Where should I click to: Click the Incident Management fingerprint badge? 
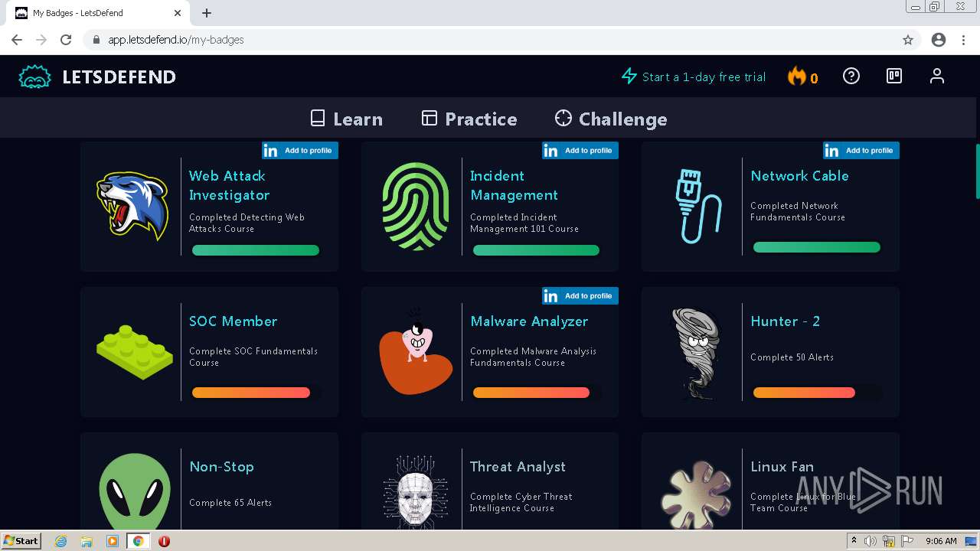pos(415,206)
